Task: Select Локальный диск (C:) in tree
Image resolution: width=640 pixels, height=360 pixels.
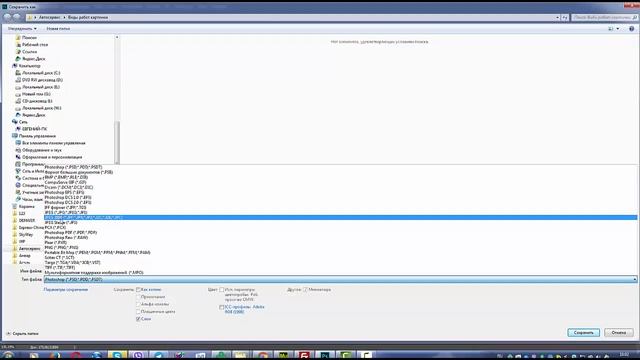Action: 41,73
